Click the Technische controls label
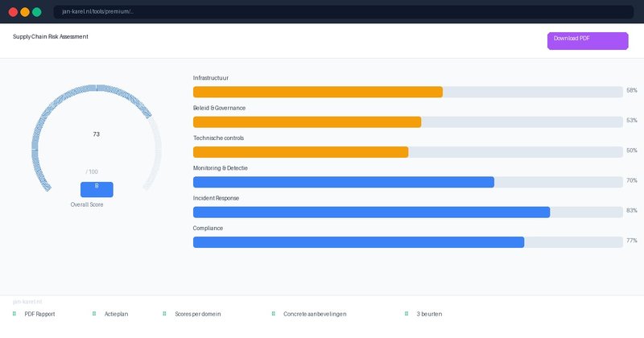 coord(218,138)
